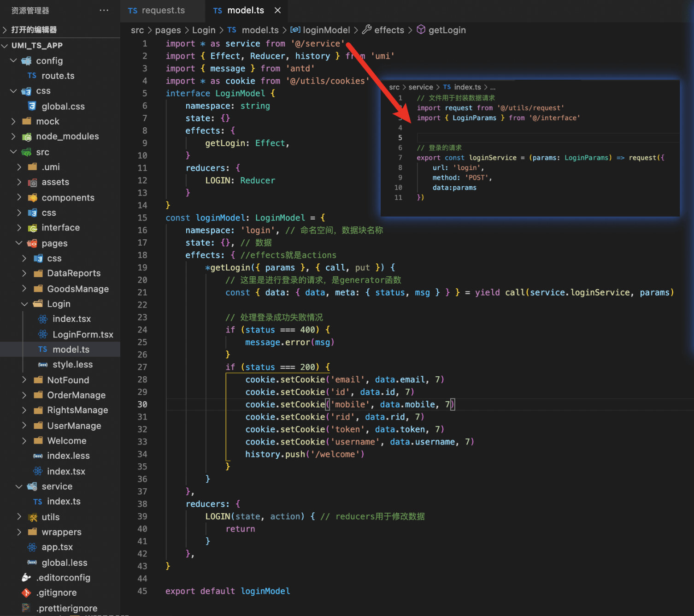Expand the node_modules folder chevron
This screenshot has height=616, width=694.
coord(13,136)
